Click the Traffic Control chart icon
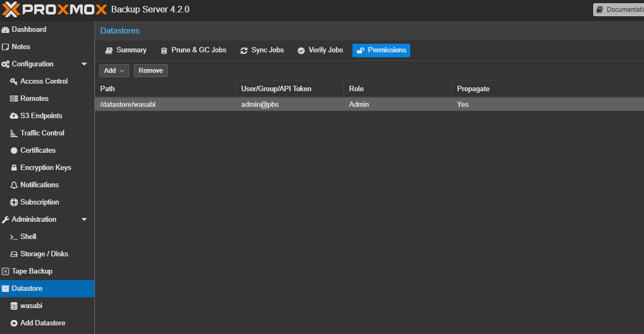Image resolution: width=644 pixels, height=334 pixels. 14,133
